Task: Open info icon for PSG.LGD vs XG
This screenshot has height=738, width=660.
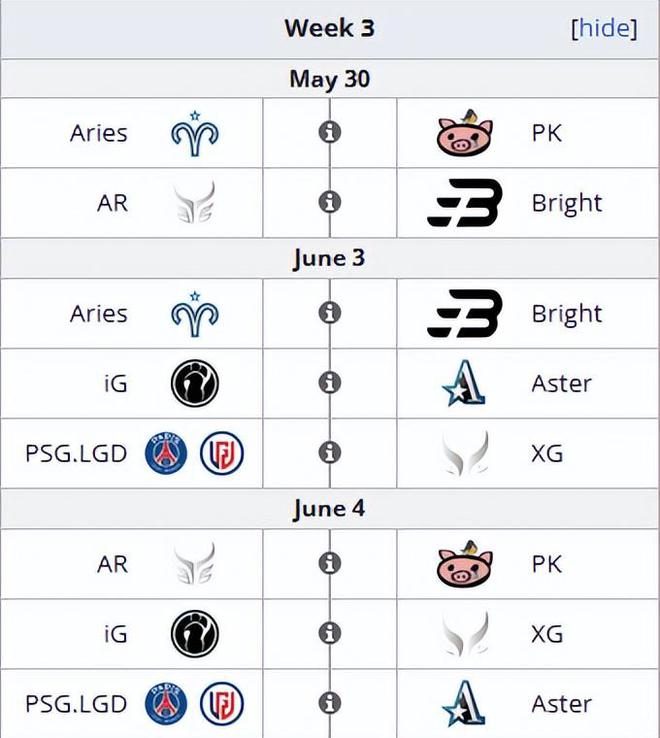Action: tap(330, 453)
